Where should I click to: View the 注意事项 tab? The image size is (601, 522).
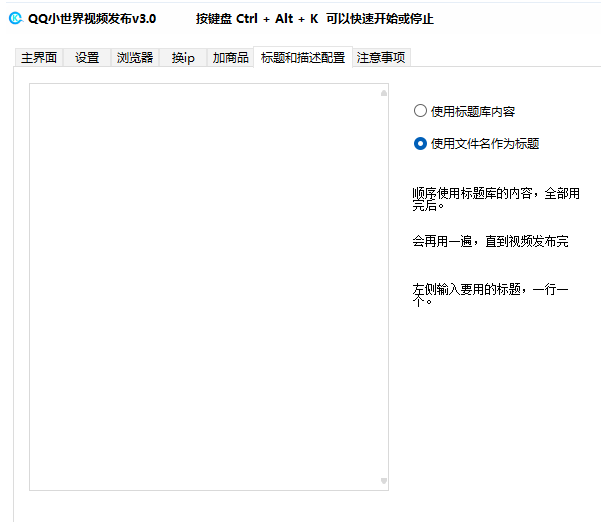pos(381,58)
